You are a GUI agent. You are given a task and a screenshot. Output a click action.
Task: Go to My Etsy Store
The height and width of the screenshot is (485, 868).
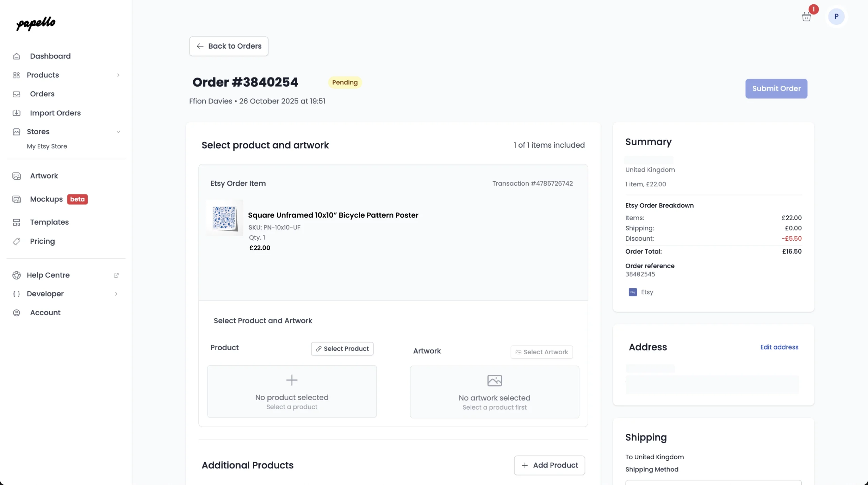pyautogui.click(x=47, y=146)
